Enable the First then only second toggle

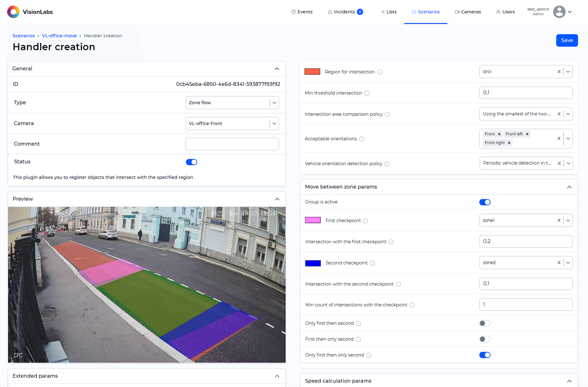pyautogui.click(x=485, y=339)
